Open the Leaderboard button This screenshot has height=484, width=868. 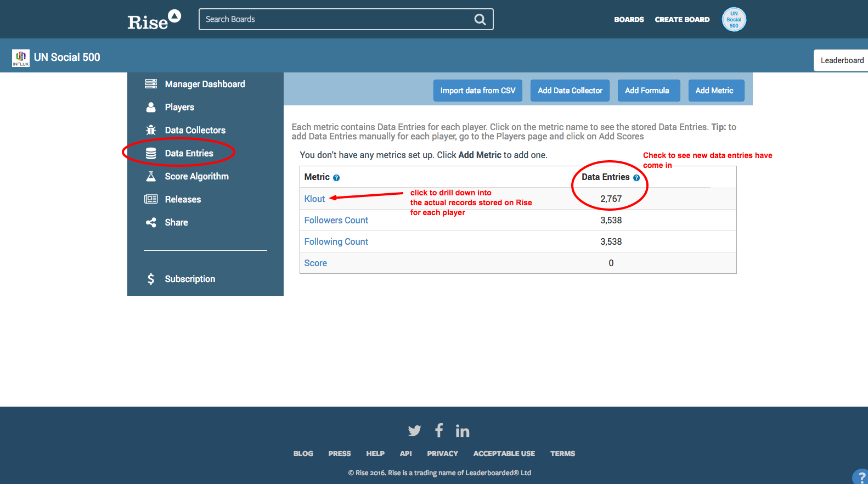pos(841,60)
